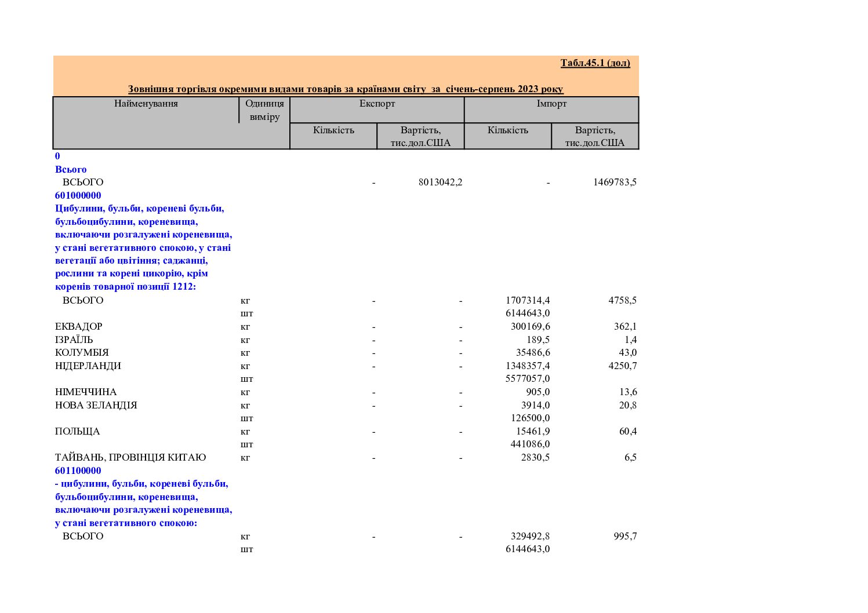The height and width of the screenshot is (613, 868).
Task: Select the НОВА ЗЕЛАНДІЯ row label
Action: coord(96,405)
